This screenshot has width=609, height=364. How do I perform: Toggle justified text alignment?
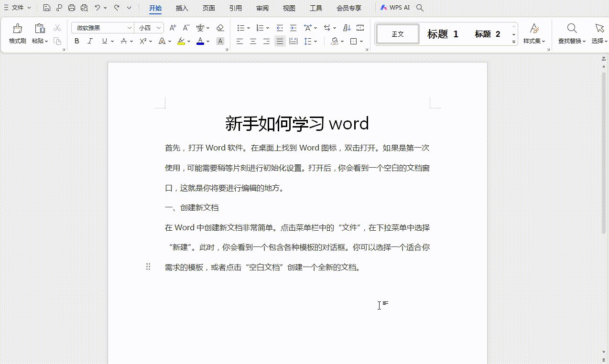(x=280, y=41)
